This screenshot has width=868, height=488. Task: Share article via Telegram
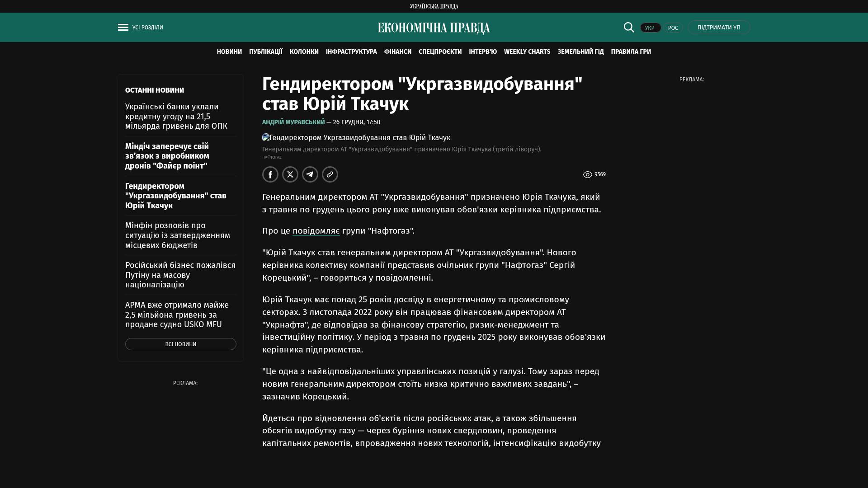(x=310, y=174)
